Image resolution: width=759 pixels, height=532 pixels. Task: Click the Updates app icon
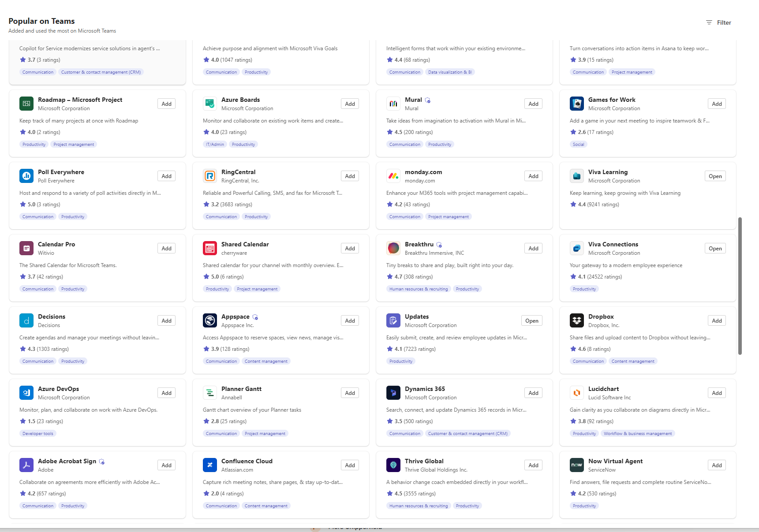click(393, 320)
